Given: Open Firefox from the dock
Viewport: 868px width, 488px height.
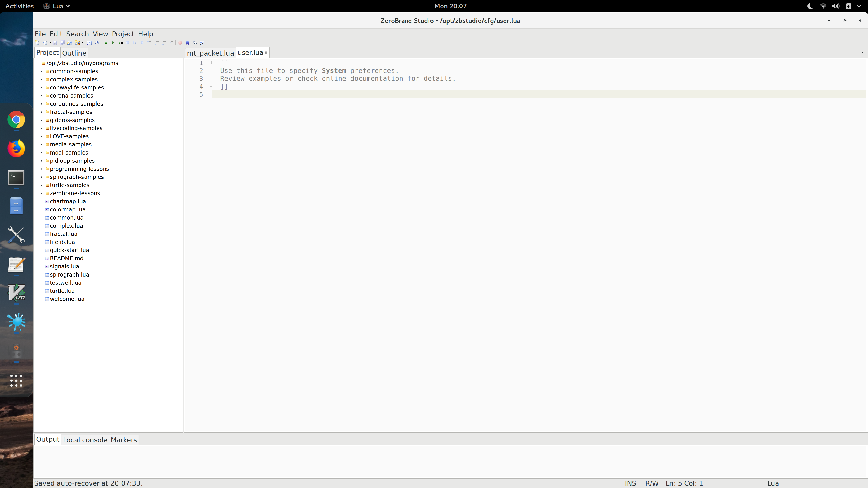Looking at the screenshot, I should [16, 148].
